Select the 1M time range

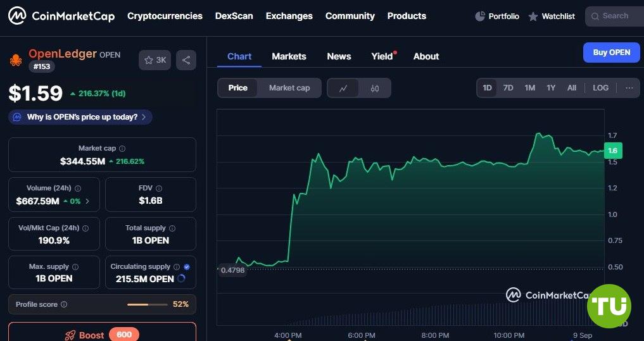point(530,88)
